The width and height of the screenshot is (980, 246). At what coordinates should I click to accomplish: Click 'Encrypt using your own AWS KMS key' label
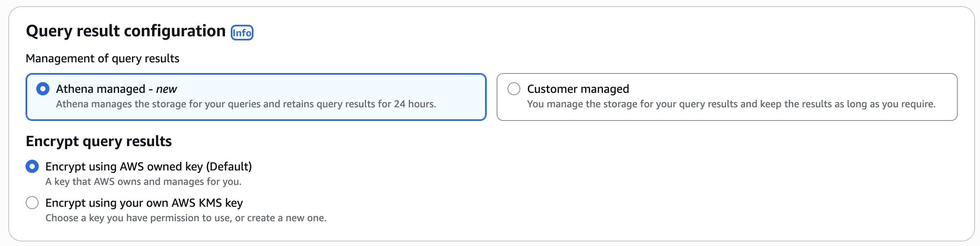[x=144, y=203]
